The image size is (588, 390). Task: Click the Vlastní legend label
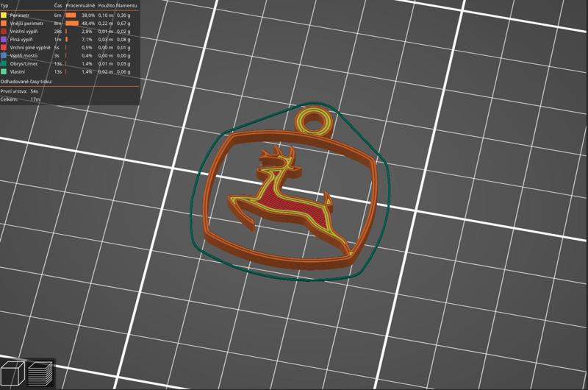click(18, 71)
